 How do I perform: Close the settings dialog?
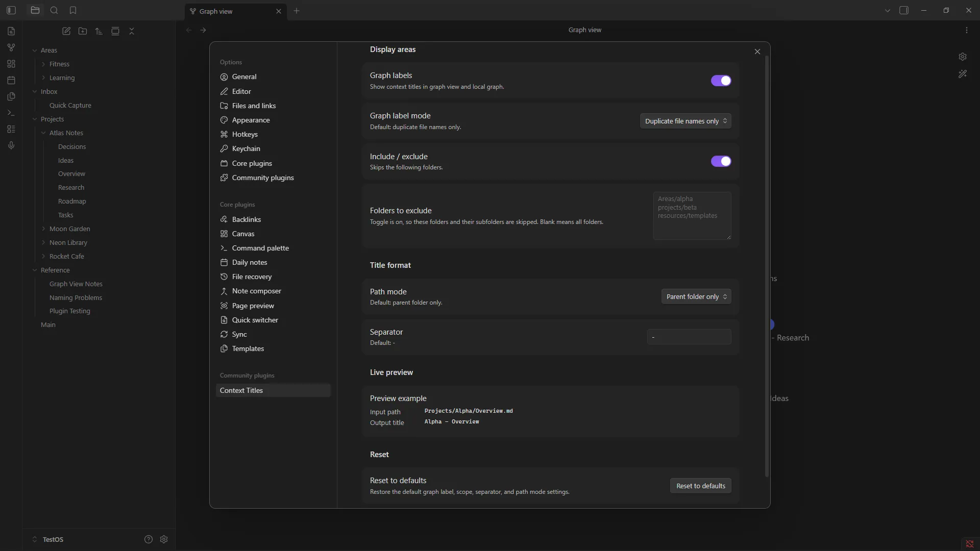click(757, 52)
